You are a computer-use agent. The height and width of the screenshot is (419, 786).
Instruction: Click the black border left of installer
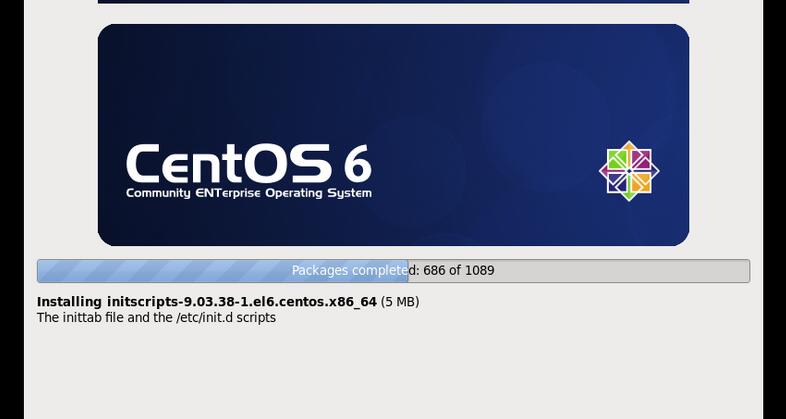tap(11, 200)
